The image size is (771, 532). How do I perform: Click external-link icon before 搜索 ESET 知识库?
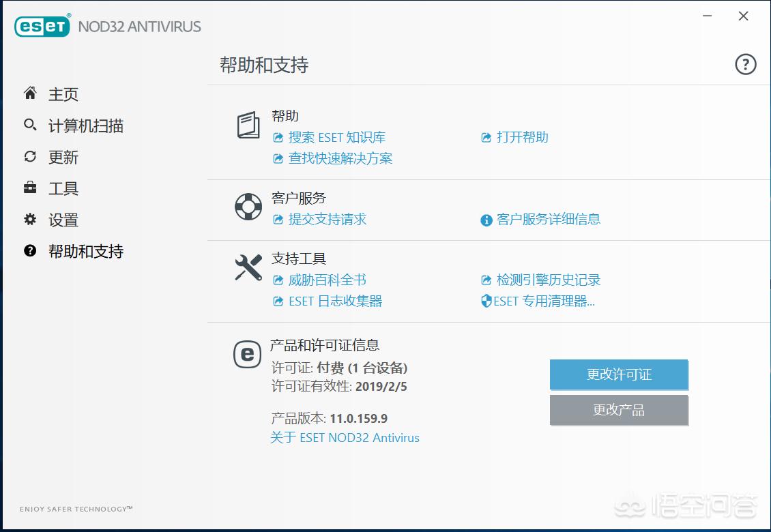click(x=278, y=138)
